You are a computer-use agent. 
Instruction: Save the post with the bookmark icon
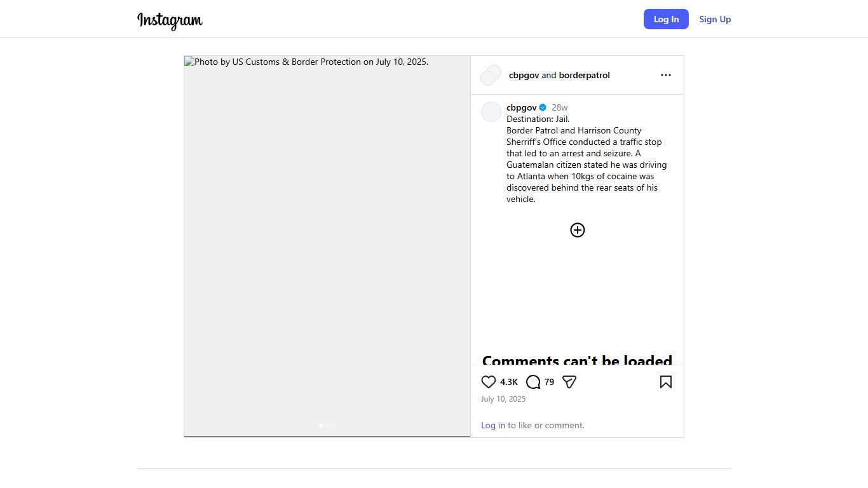pos(665,382)
